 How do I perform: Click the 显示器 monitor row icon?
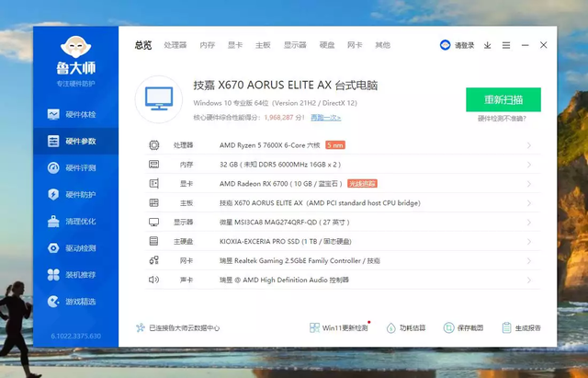coord(153,223)
